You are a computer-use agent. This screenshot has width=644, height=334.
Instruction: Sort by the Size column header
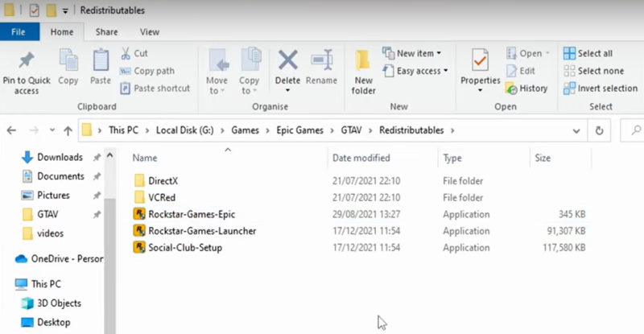(543, 158)
